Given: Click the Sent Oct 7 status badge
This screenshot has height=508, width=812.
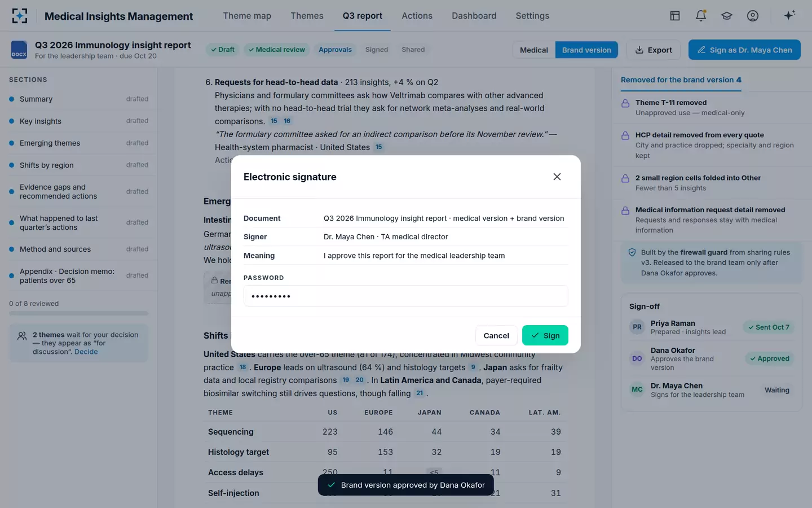Looking at the screenshot, I should pos(769,327).
